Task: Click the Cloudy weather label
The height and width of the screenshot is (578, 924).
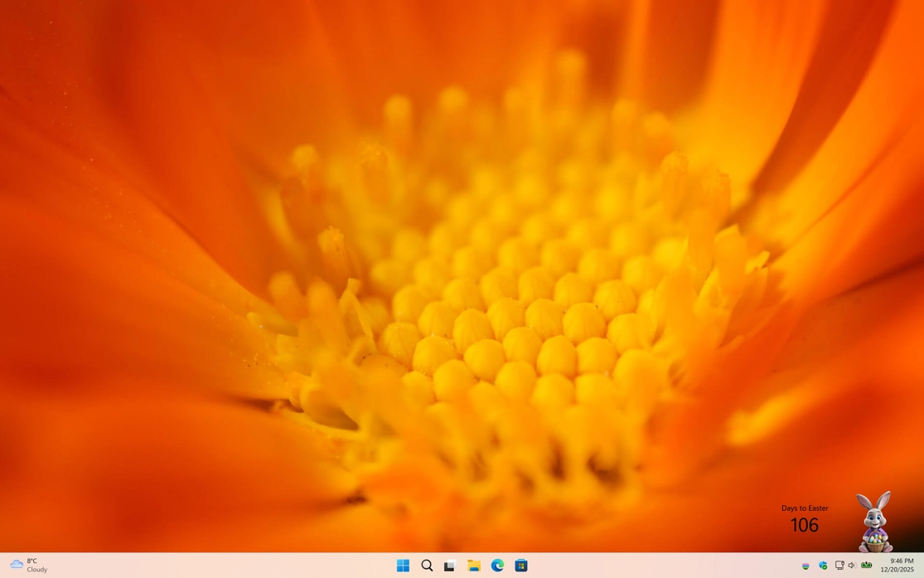Action: pyautogui.click(x=37, y=570)
